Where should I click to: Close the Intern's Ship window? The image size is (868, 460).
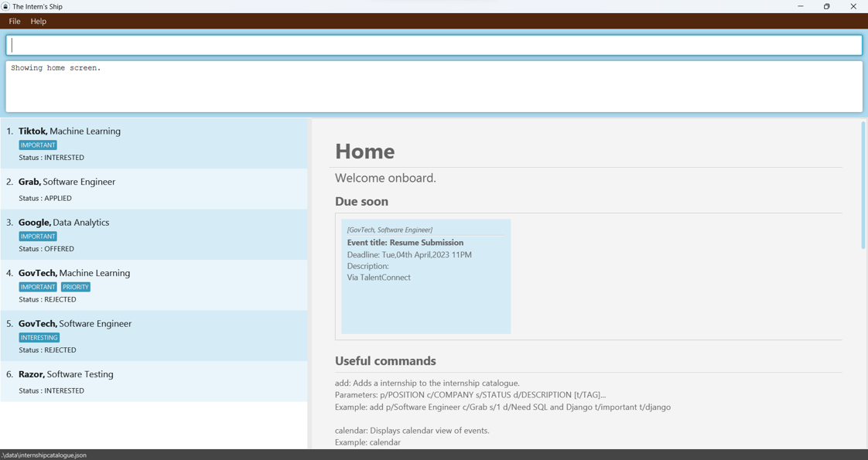pos(853,6)
